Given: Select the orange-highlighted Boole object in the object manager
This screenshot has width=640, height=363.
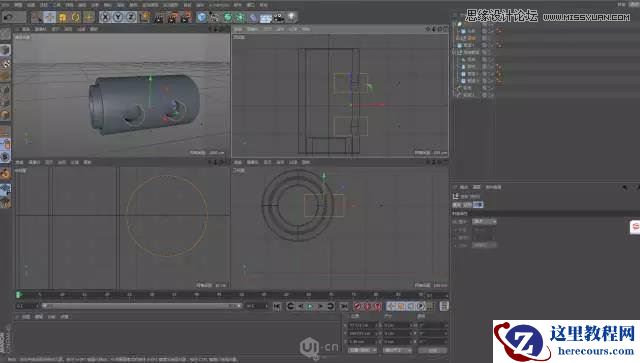Looking at the screenshot, I should 471,38.
